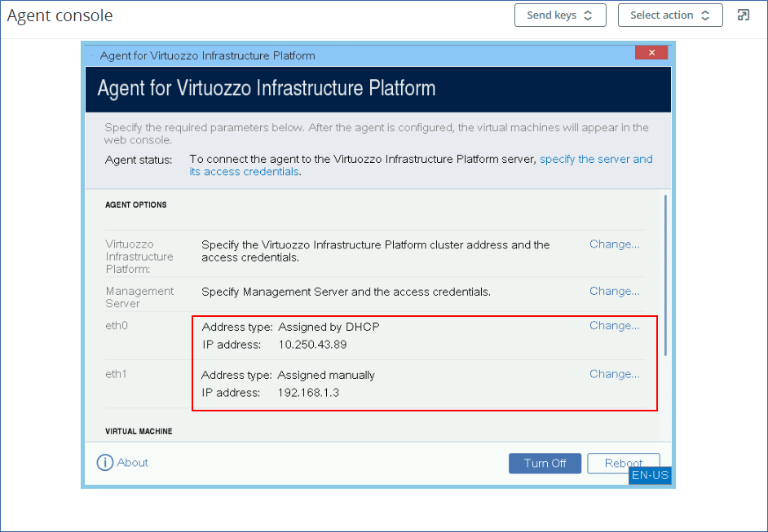Click the About info icon
Image resolution: width=768 pixels, height=532 pixels.
tap(104, 463)
